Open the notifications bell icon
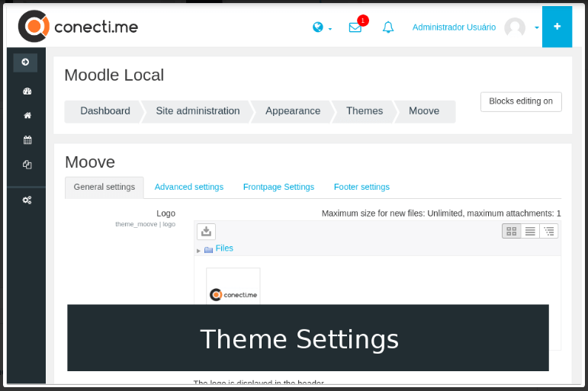The width and height of the screenshot is (588, 391). coord(388,27)
